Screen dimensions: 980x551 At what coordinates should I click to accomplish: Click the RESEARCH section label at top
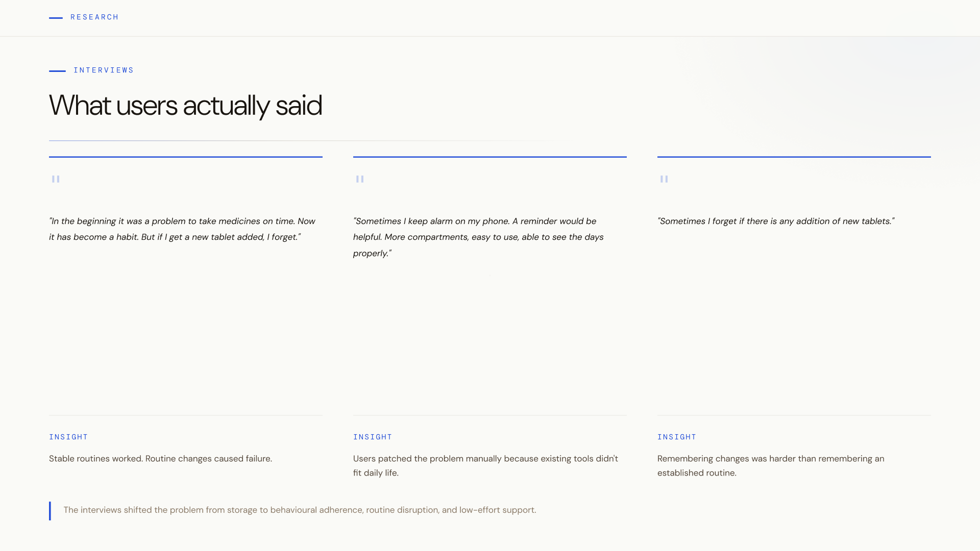tap(94, 17)
